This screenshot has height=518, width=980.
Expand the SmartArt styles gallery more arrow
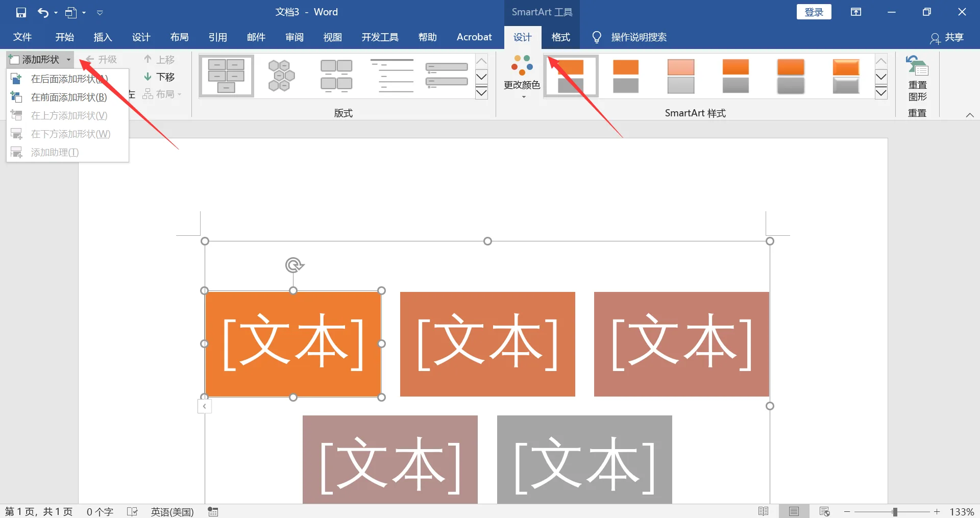881,92
